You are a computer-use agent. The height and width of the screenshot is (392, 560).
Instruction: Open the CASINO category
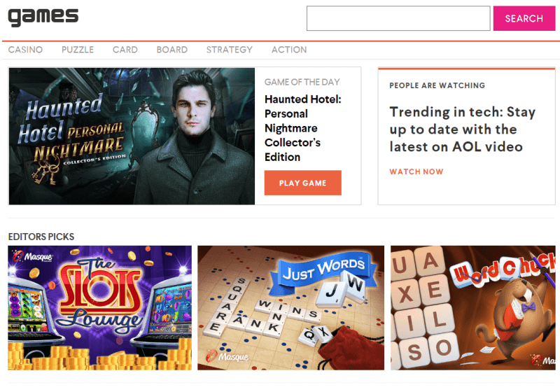pyautogui.click(x=25, y=50)
